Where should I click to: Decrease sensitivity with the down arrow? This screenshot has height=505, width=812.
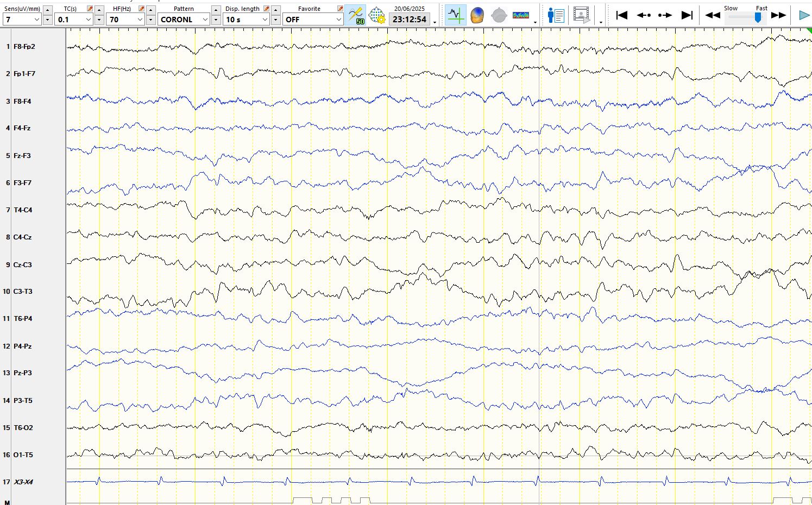click(x=47, y=20)
